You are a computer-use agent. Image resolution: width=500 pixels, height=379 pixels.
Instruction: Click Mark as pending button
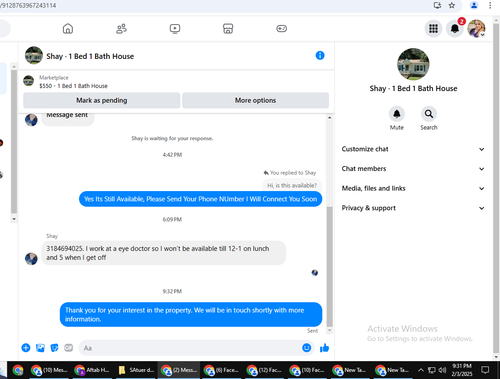(102, 100)
